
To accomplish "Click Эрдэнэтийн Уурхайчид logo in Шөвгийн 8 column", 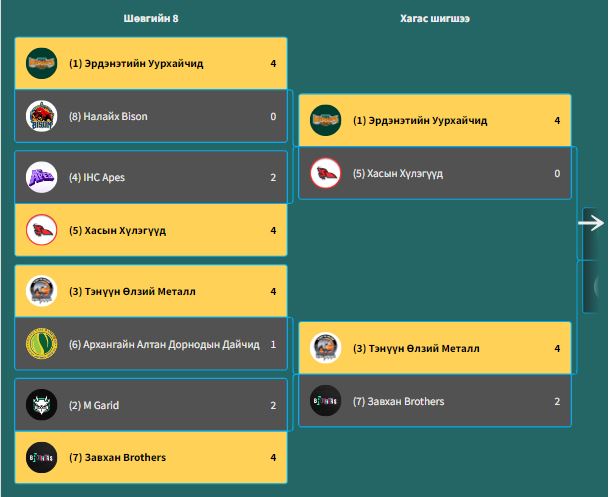I will coord(41,63).
